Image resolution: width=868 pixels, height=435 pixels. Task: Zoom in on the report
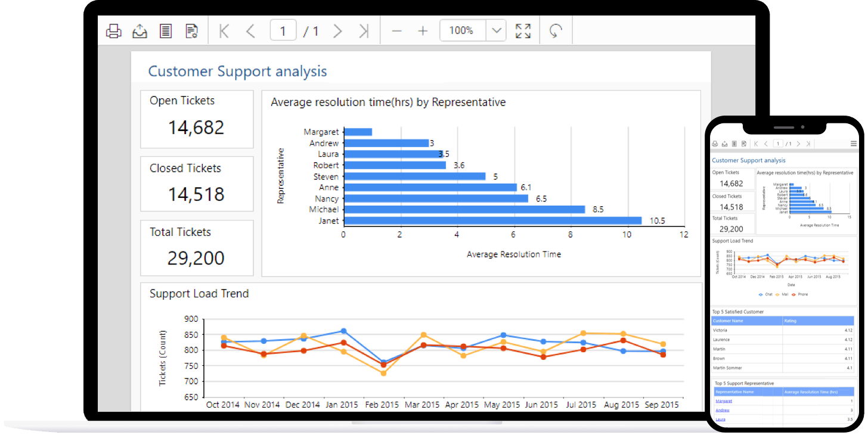click(x=423, y=30)
